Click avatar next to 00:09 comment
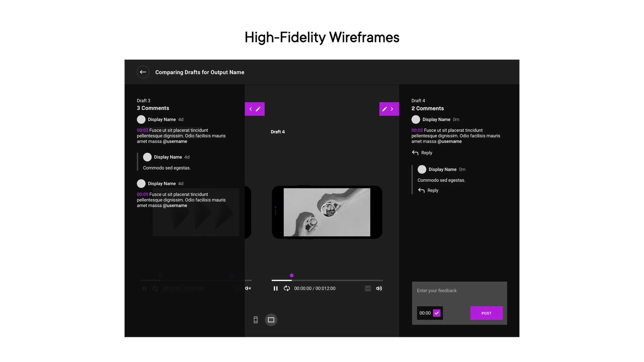 [x=141, y=184]
